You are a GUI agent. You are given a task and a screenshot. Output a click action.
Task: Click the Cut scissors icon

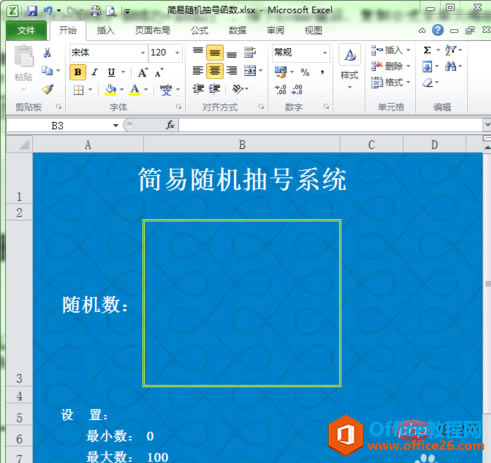47,53
